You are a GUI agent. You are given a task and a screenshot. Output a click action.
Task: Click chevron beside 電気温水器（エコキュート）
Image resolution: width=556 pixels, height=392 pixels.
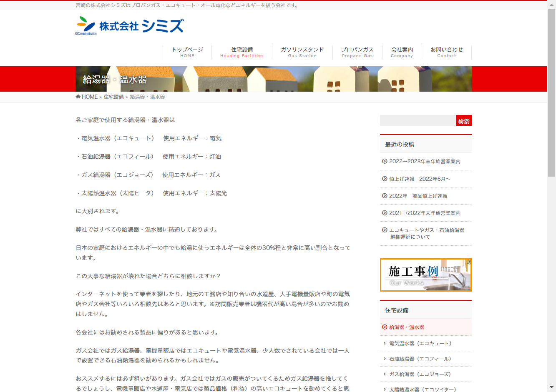(385, 343)
